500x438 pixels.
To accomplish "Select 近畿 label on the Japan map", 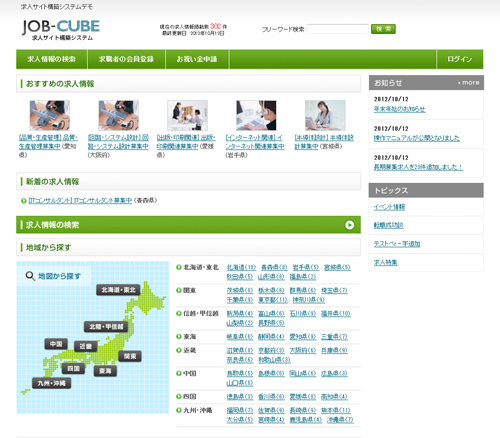I will [x=86, y=347].
